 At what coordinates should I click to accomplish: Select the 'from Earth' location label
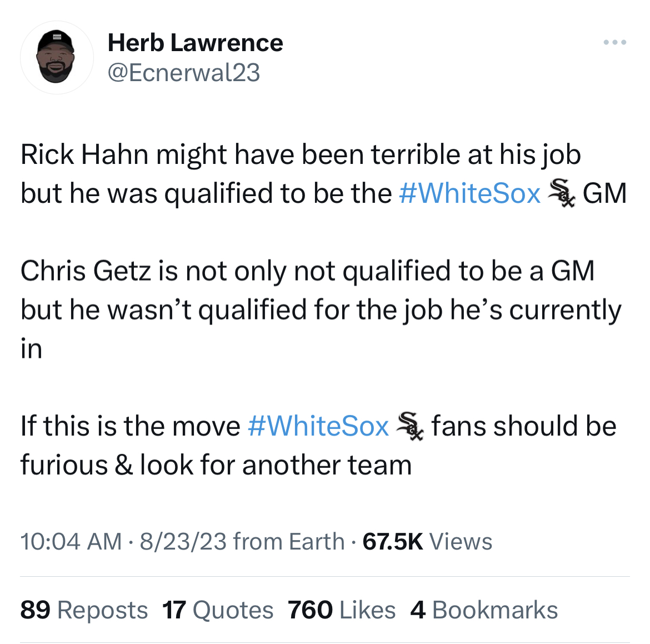pos(289,541)
